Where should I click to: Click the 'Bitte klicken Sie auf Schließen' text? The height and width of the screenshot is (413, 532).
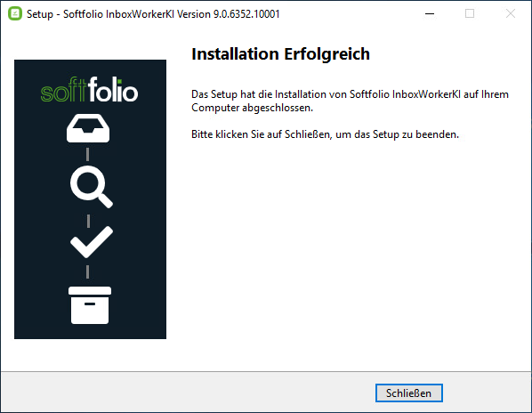coord(325,134)
